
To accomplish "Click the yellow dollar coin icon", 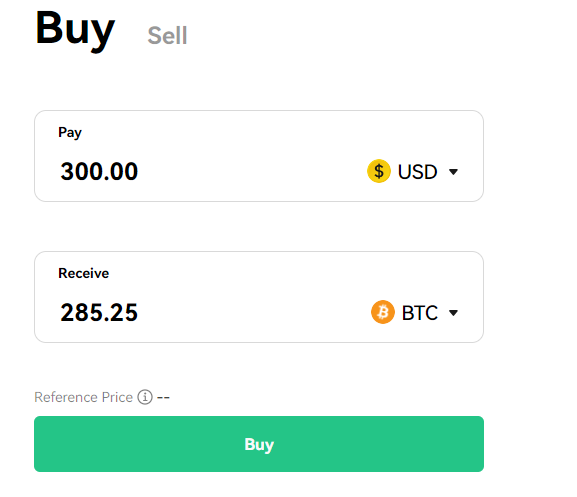I will point(379,171).
